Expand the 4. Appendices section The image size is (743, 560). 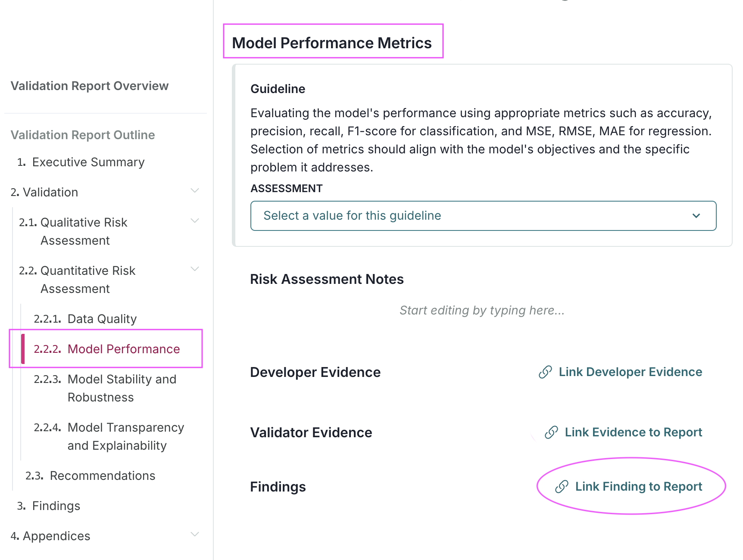tap(195, 534)
